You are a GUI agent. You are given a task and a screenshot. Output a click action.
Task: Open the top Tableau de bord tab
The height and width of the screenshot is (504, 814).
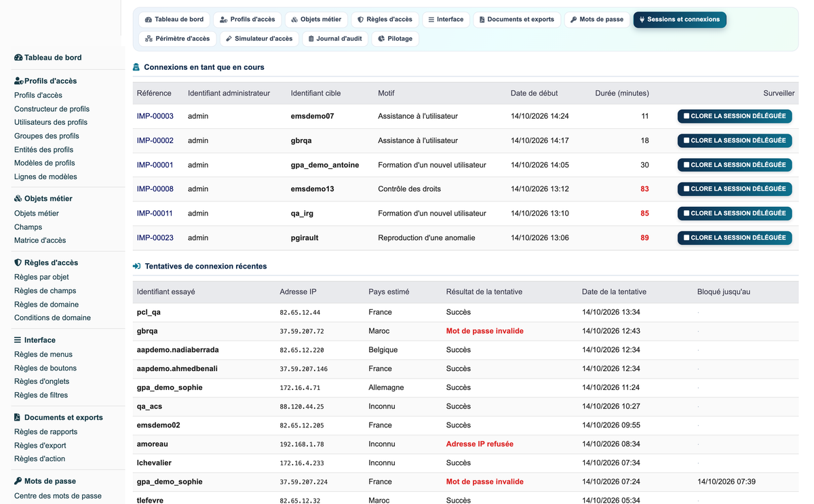pyautogui.click(x=174, y=20)
